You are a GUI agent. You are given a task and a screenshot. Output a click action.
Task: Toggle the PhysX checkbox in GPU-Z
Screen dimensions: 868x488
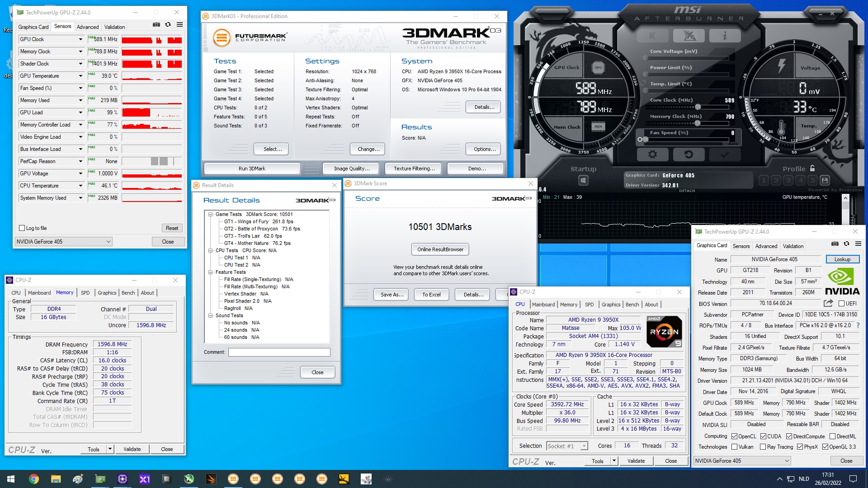(800, 447)
